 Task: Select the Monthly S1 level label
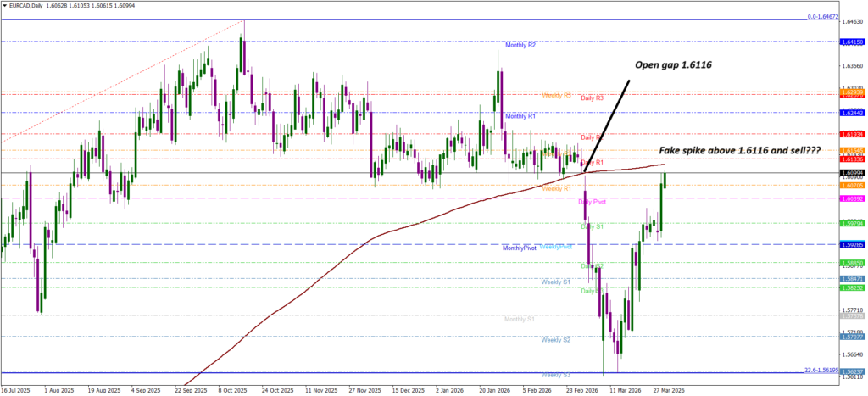pyautogui.click(x=519, y=319)
